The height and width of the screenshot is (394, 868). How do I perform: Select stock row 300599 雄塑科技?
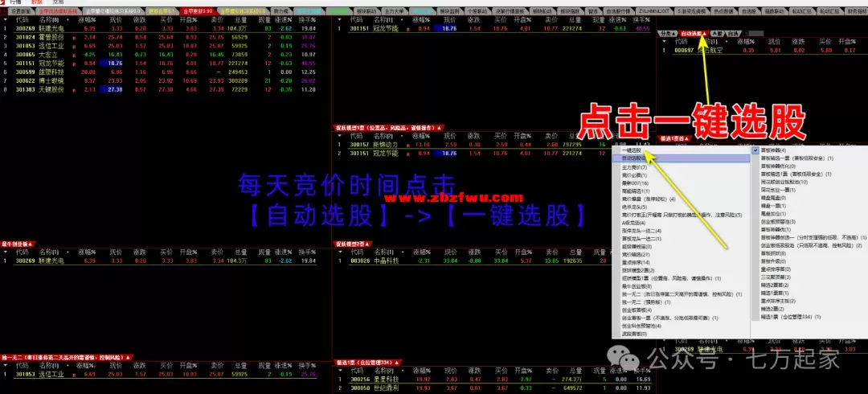pos(158,72)
